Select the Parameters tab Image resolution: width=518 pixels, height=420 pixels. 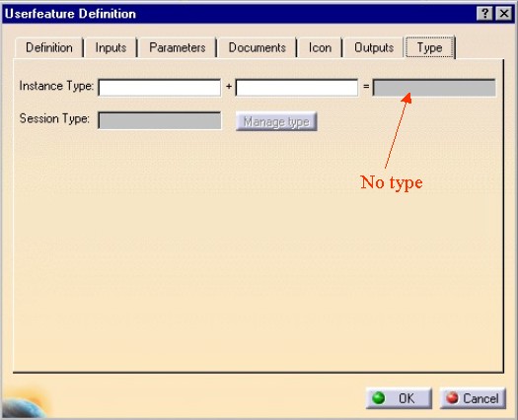(178, 48)
